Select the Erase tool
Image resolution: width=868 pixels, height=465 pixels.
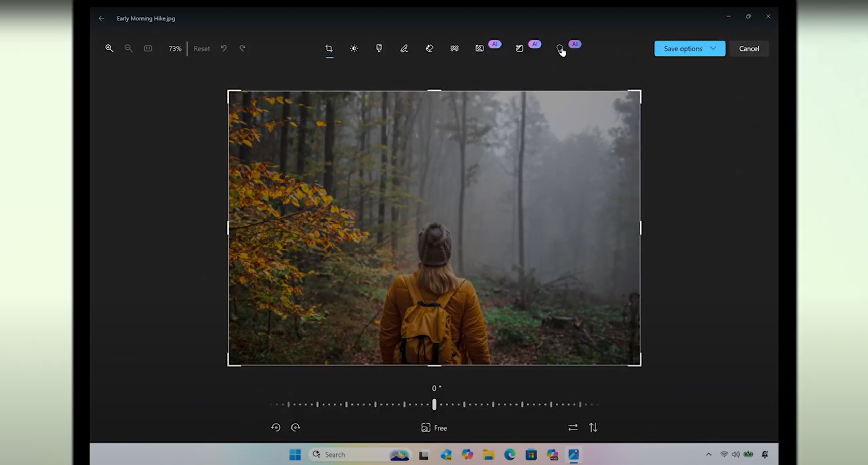point(430,49)
